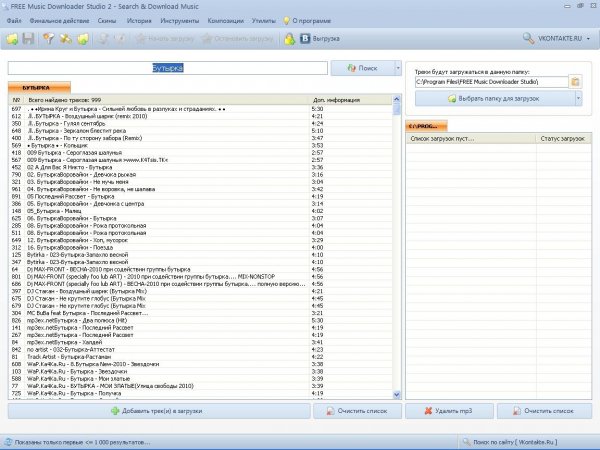Select track 612 Воздушный шарик remix
This screenshot has width=600, height=450.
tap(159, 116)
